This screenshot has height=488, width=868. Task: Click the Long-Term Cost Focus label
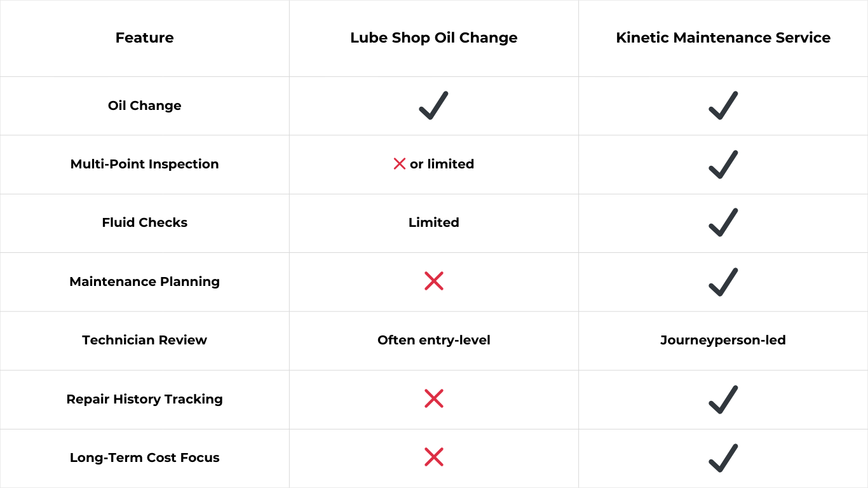(x=144, y=457)
